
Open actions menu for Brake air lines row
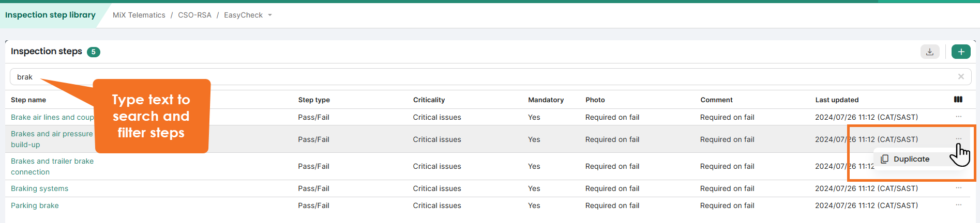958,117
